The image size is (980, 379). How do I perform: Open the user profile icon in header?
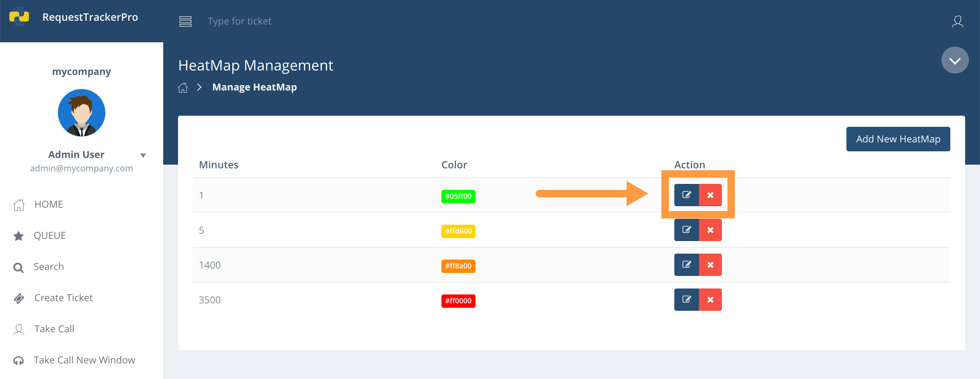[957, 21]
